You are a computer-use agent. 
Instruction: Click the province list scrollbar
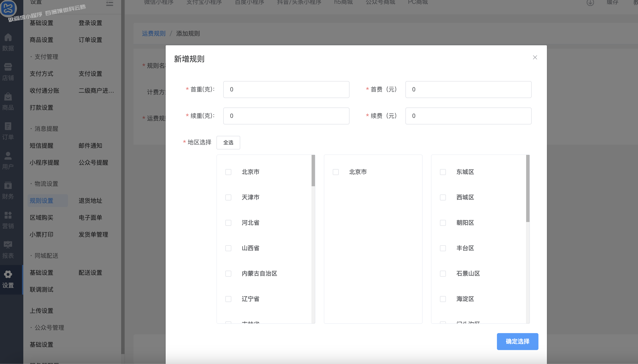click(313, 171)
